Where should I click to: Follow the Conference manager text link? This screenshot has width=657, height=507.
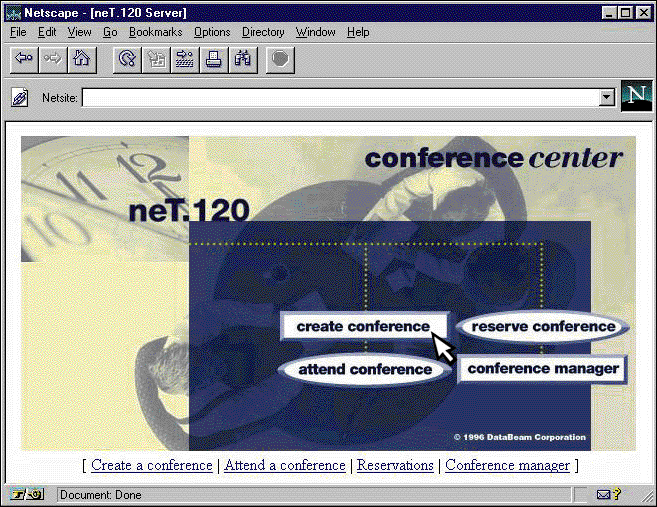point(507,465)
